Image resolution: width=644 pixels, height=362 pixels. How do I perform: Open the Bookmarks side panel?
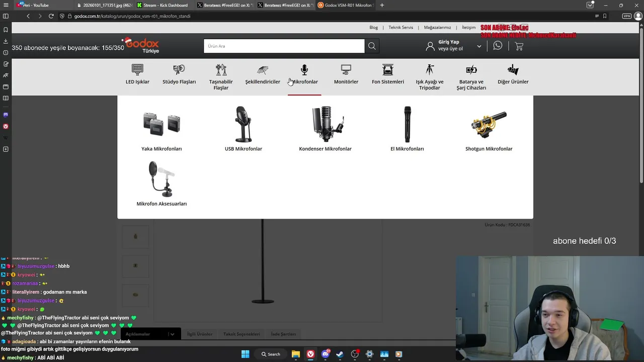(x=6, y=30)
